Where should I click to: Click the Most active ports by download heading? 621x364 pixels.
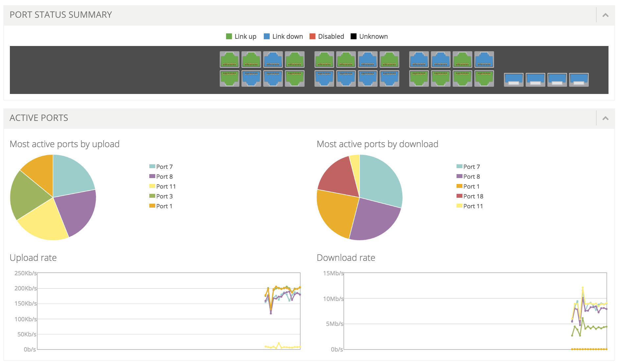click(x=377, y=144)
